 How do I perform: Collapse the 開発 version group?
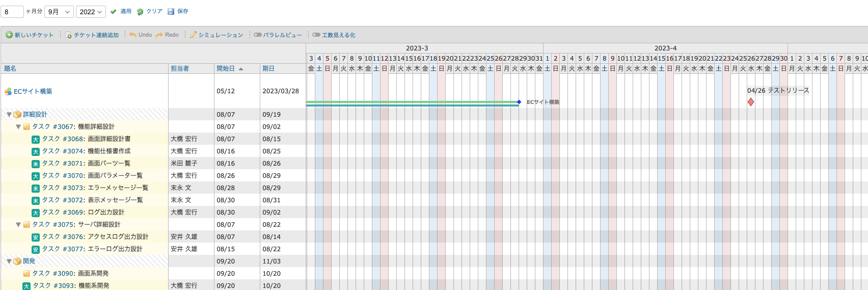pos(9,261)
